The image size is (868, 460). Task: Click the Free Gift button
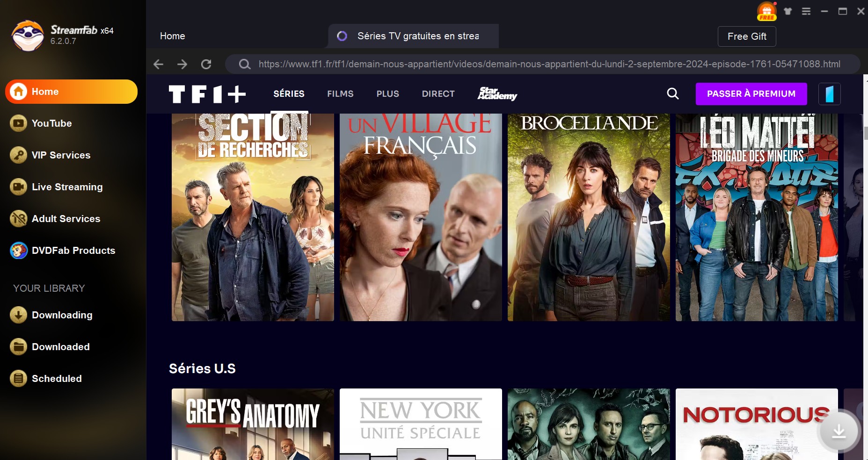click(x=747, y=36)
